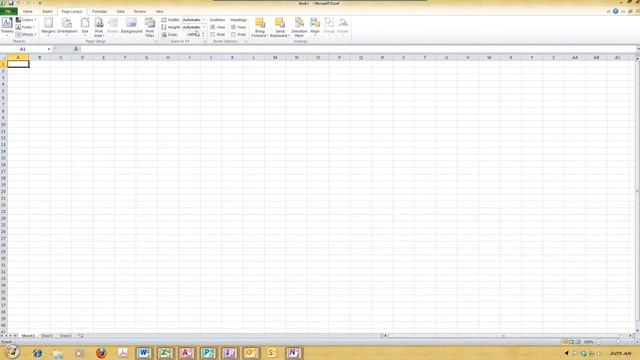This screenshot has width=640, height=360.
Task: Click the Insert Function fx button
Action: (x=76, y=49)
